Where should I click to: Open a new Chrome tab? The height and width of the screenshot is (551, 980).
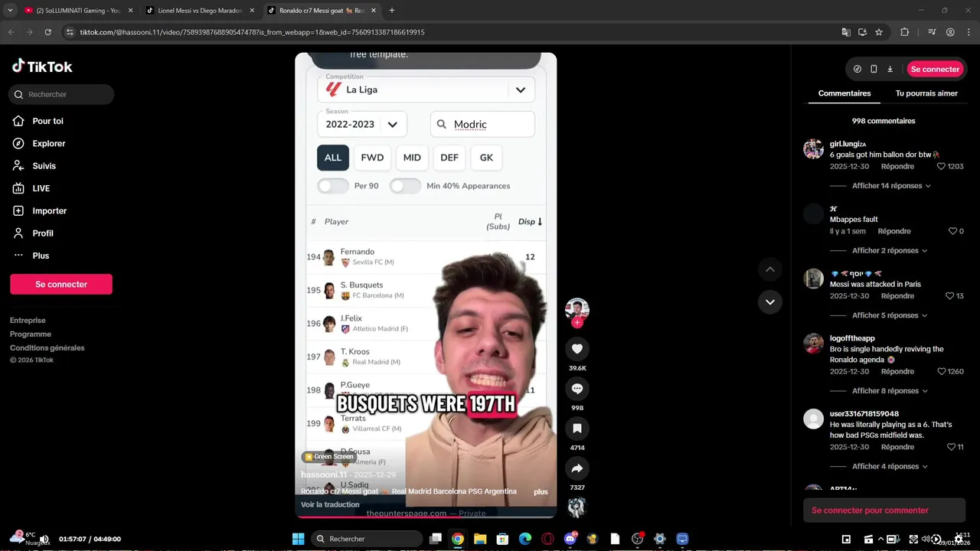392,11
